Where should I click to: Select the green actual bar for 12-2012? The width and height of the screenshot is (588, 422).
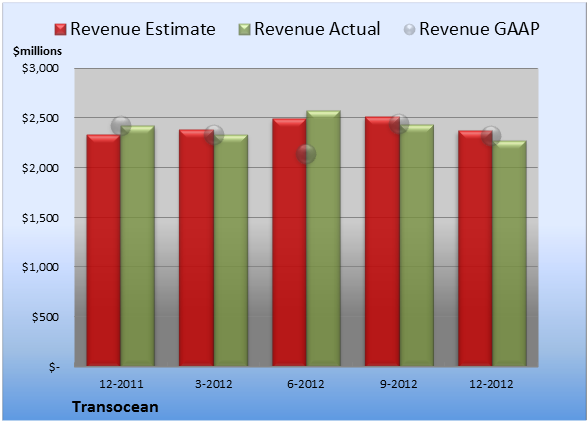coord(509,253)
